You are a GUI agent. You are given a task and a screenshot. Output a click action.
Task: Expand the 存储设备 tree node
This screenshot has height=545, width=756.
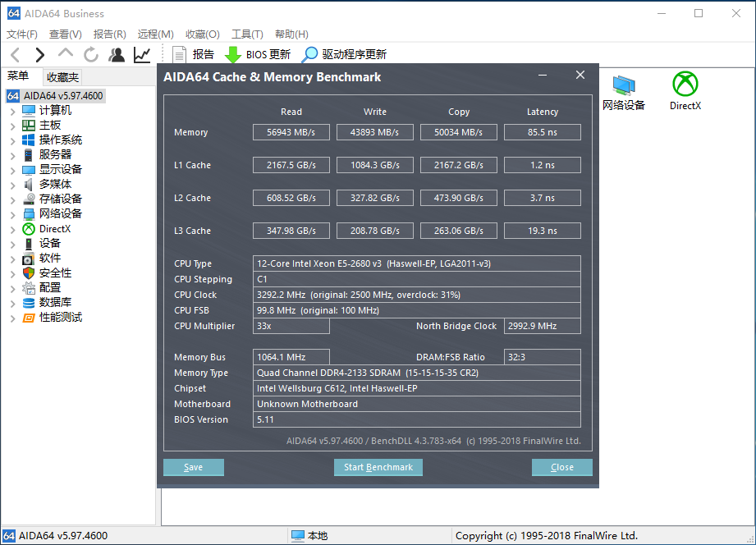pyautogui.click(x=13, y=200)
